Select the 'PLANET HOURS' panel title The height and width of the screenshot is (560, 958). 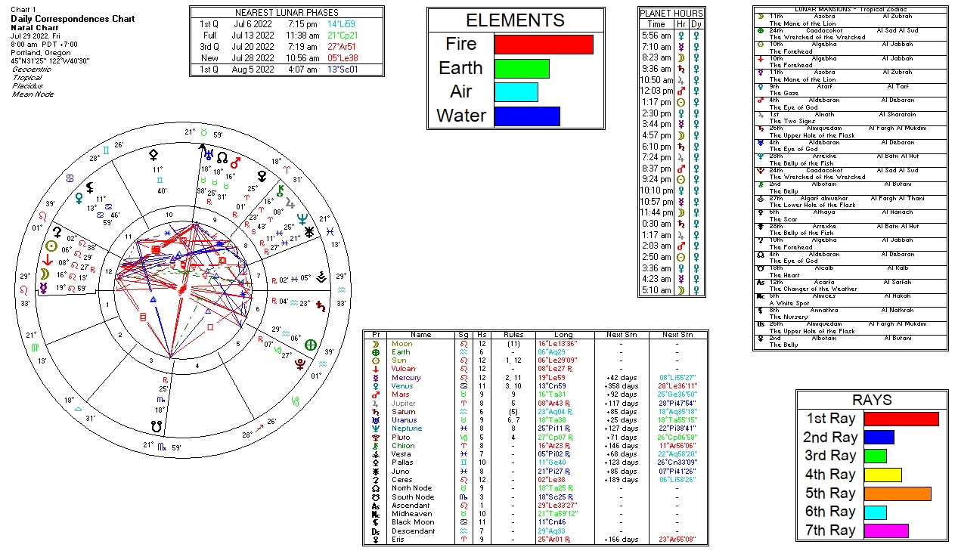click(671, 14)
